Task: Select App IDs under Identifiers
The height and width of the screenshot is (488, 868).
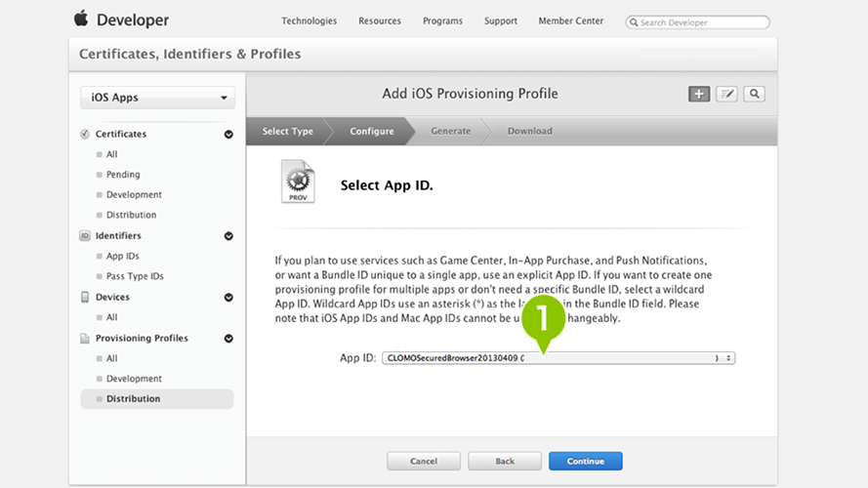Action: pos(122,256)
